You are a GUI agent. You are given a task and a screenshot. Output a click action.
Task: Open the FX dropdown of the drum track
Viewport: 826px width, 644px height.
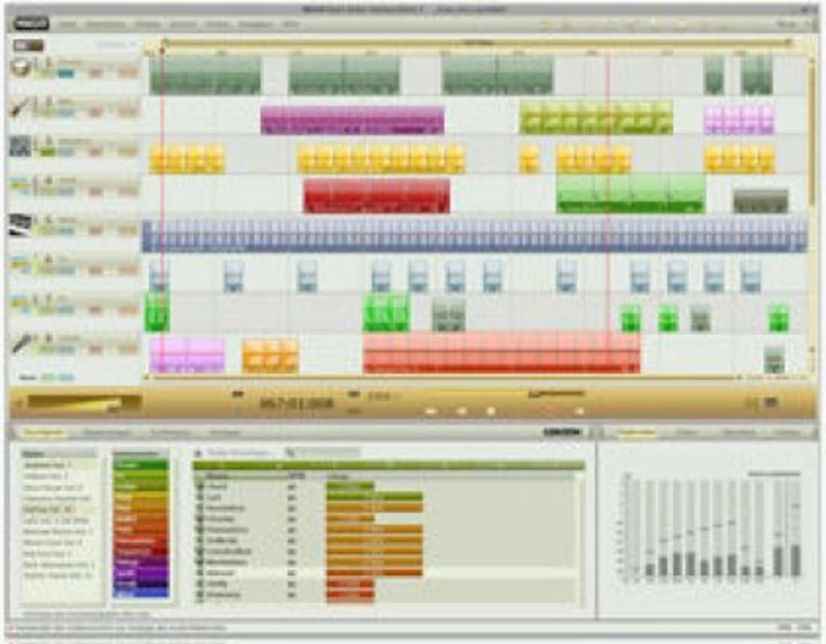96,73
